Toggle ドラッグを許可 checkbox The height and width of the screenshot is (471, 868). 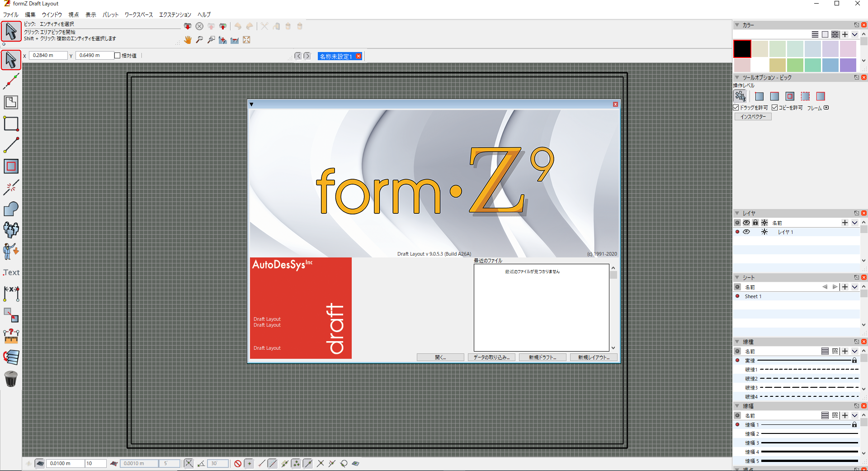(736, 108)
